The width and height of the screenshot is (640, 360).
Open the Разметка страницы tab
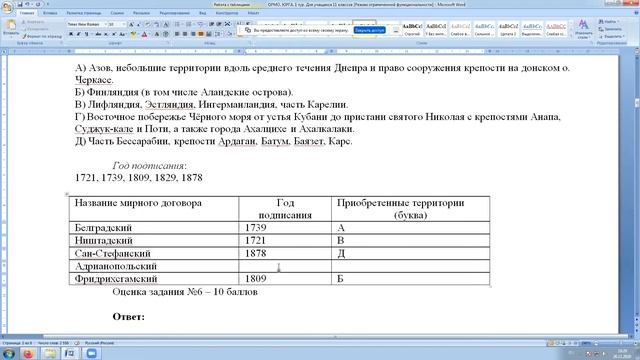point(84,13)
